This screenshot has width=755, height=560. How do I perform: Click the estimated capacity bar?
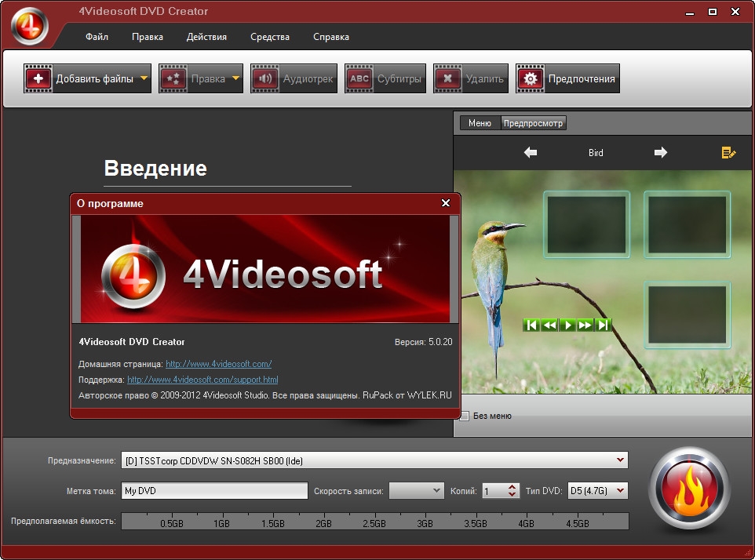374,521
